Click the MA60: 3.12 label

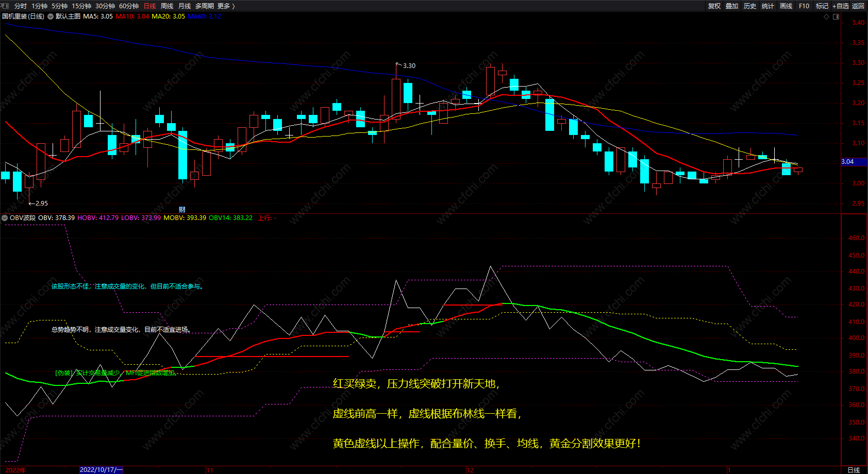[x=204, y=16]
